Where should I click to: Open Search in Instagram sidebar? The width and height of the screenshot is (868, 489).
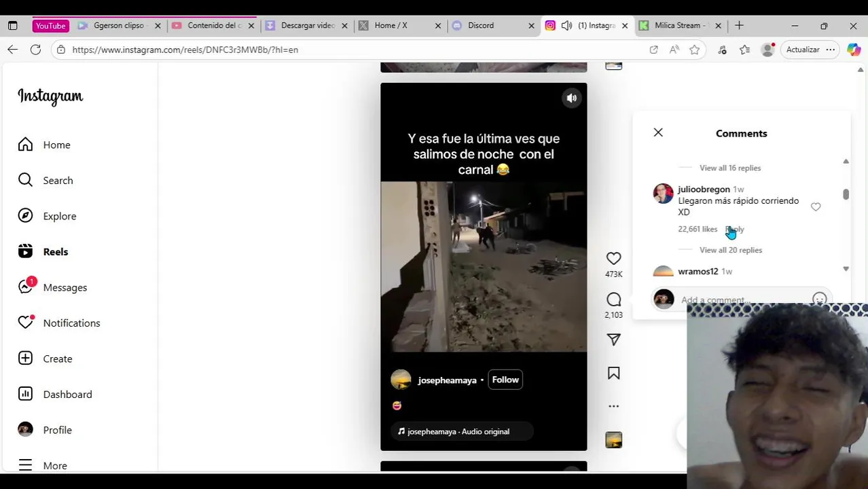tap(45, 180)
